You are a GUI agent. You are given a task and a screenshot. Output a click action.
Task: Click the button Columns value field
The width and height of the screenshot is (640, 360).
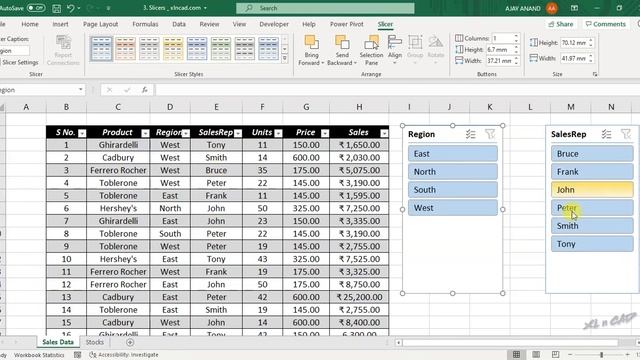coord(502,38)
